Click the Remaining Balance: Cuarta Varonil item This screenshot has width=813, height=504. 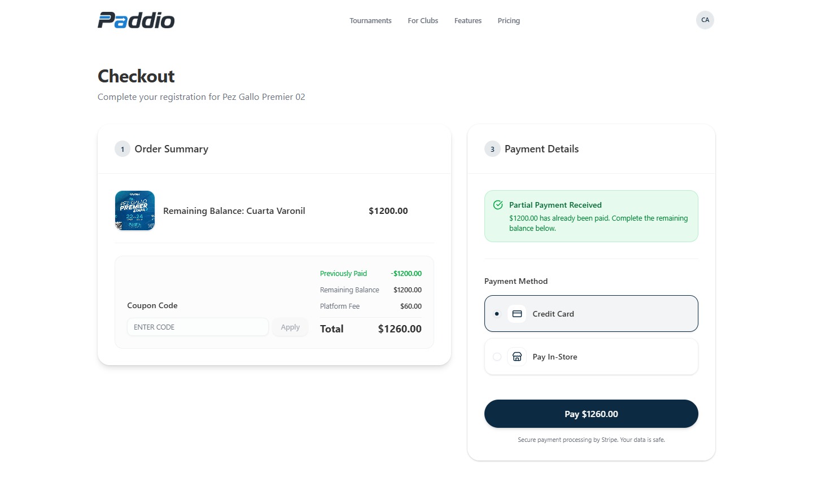pyautogui.click(x=234, y=211)
